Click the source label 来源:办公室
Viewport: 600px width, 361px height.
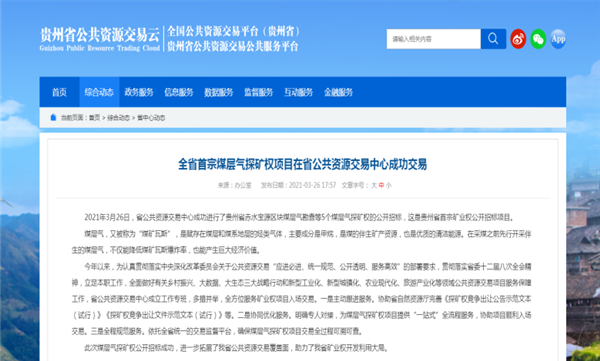pos(235,185)
